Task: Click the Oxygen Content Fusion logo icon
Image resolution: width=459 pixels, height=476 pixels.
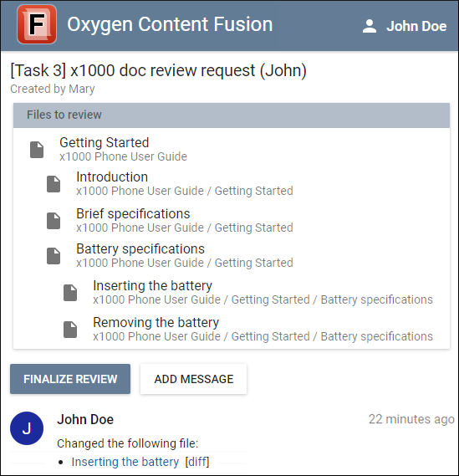Action: [x=37, y=24]
